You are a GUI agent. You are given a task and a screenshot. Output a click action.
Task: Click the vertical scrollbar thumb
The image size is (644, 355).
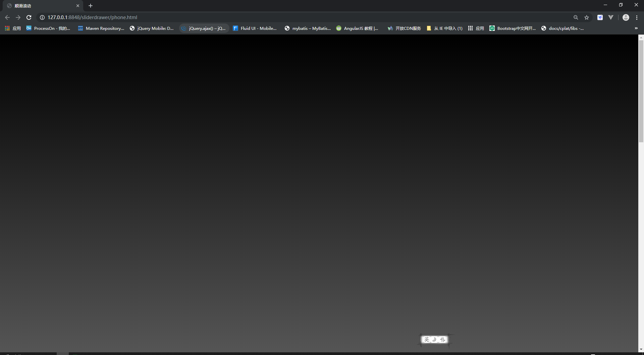point(641,91)
